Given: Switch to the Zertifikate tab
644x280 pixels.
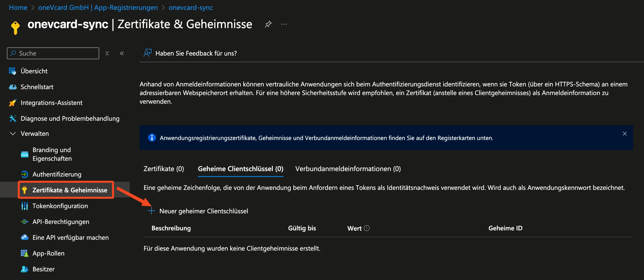Looking at the screenshot, I should tap(164, 169).
